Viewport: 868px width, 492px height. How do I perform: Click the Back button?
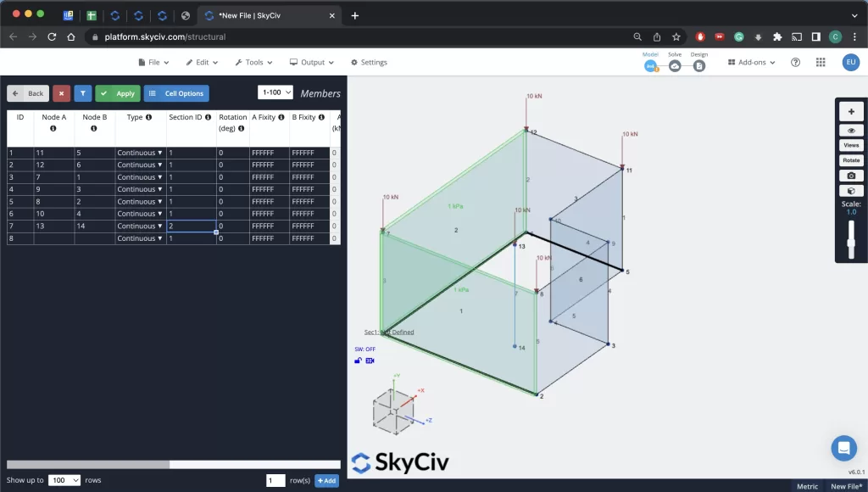click(x=28, y=93)
